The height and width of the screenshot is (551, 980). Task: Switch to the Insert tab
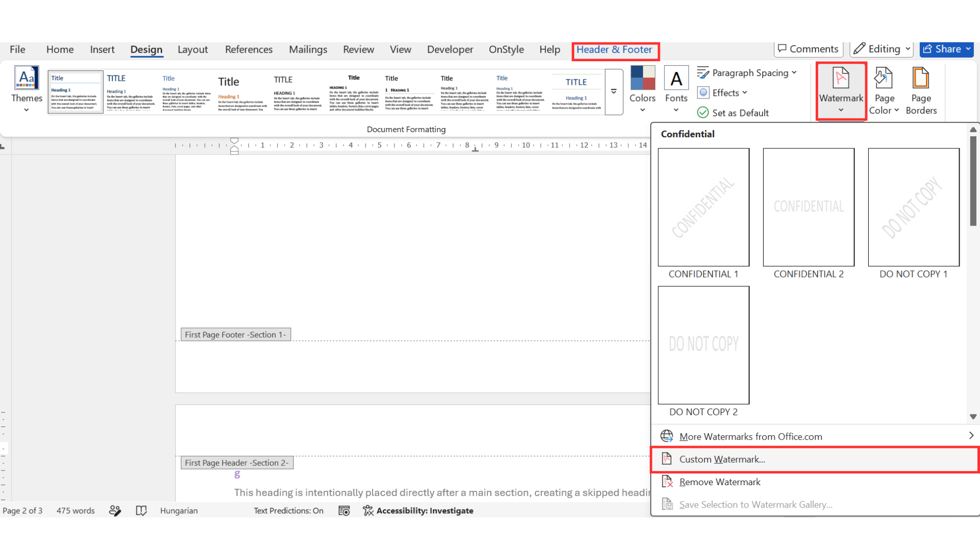tap(102, 49)
